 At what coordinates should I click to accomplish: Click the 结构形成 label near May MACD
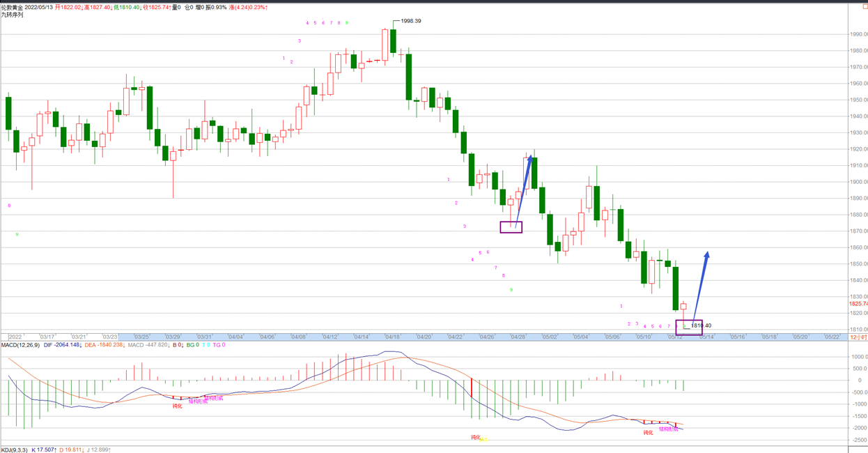click(668, 429)
